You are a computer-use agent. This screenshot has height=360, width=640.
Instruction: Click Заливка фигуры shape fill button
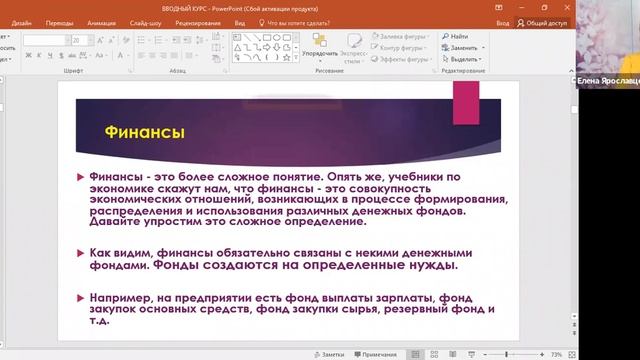coord(400,36)
